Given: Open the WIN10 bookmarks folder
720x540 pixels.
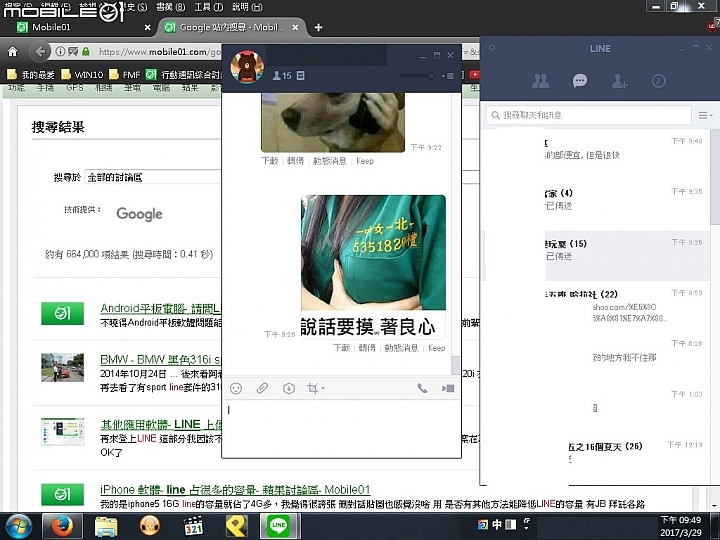Looking at the screenshot, I should coord(82,74).
